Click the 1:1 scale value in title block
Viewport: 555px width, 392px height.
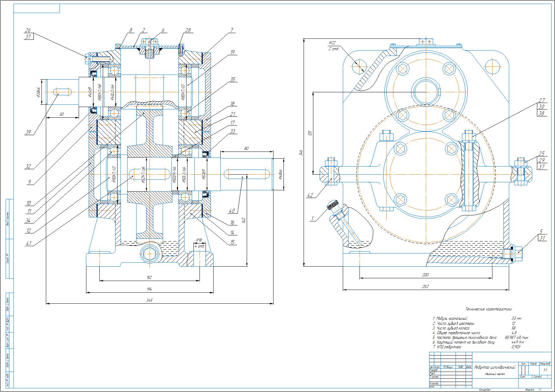pyautogui.click(x=545, y=370)
